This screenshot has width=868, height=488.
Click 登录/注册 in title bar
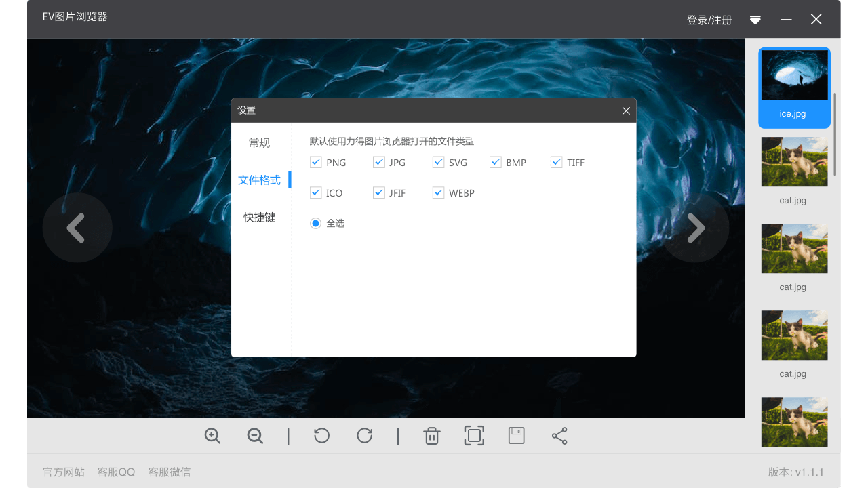coord(709,20)
